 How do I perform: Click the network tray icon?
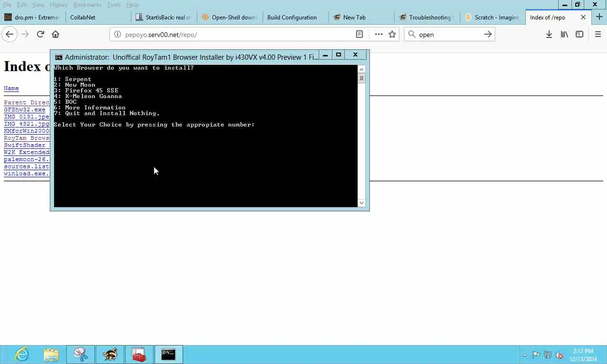click(x=548, y=355)
